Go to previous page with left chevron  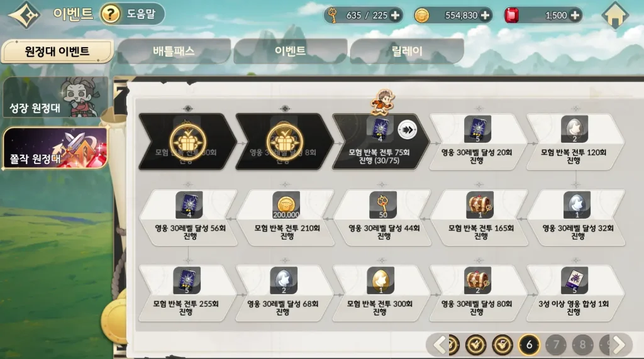(440, 345)
